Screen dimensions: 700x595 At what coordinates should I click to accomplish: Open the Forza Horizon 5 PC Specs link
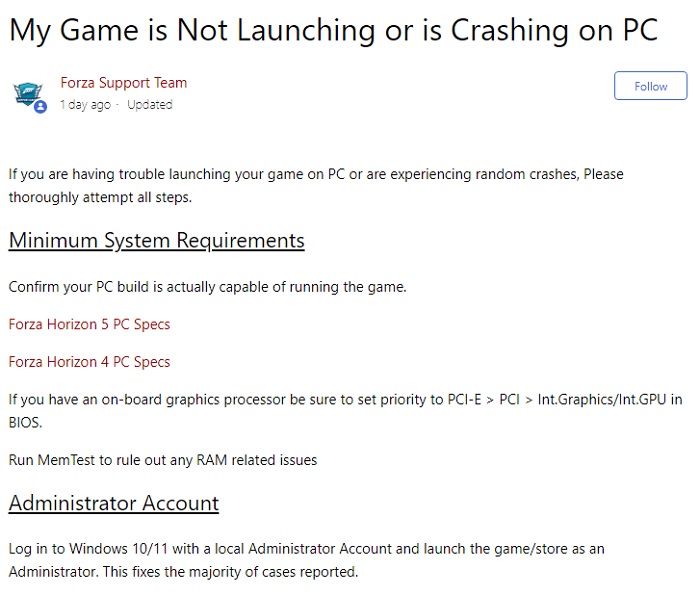click(x=89, y=324)
